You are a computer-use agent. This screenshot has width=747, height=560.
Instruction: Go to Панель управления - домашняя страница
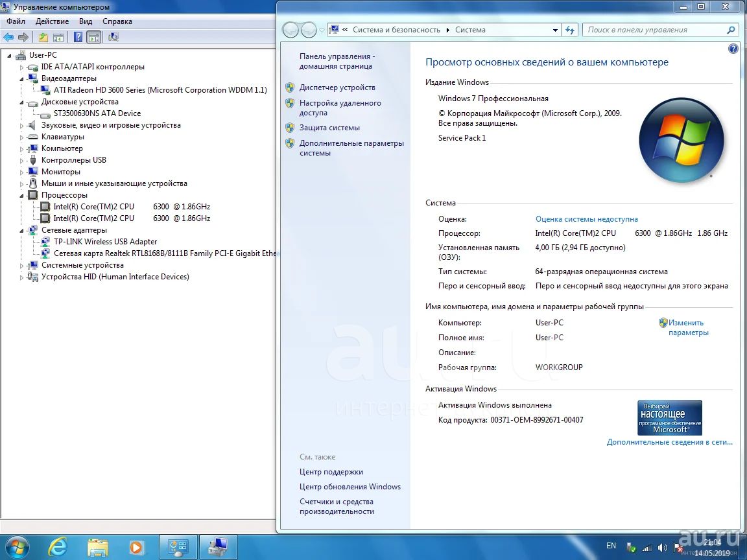337,62
